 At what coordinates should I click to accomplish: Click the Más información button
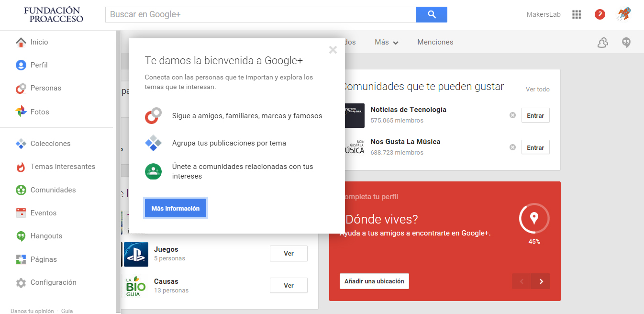pyautogui.click(x=176, y=209)
